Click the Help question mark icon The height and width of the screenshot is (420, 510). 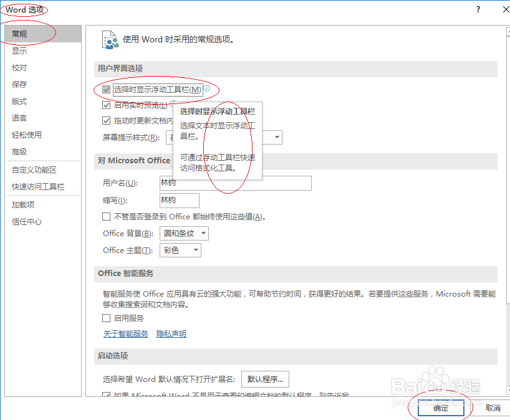point(478,9)
